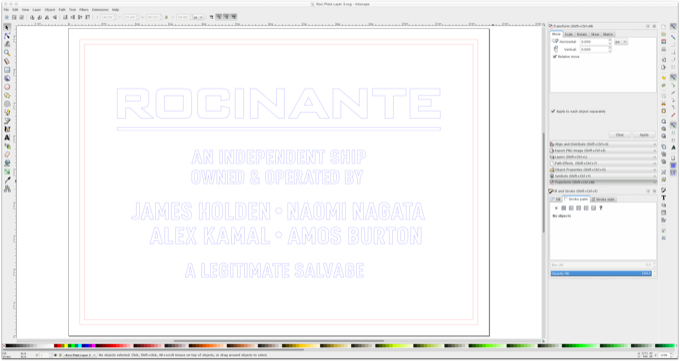Select the Node edit tool
Screen dimensions: 680x361
click(x=7, y=36)
